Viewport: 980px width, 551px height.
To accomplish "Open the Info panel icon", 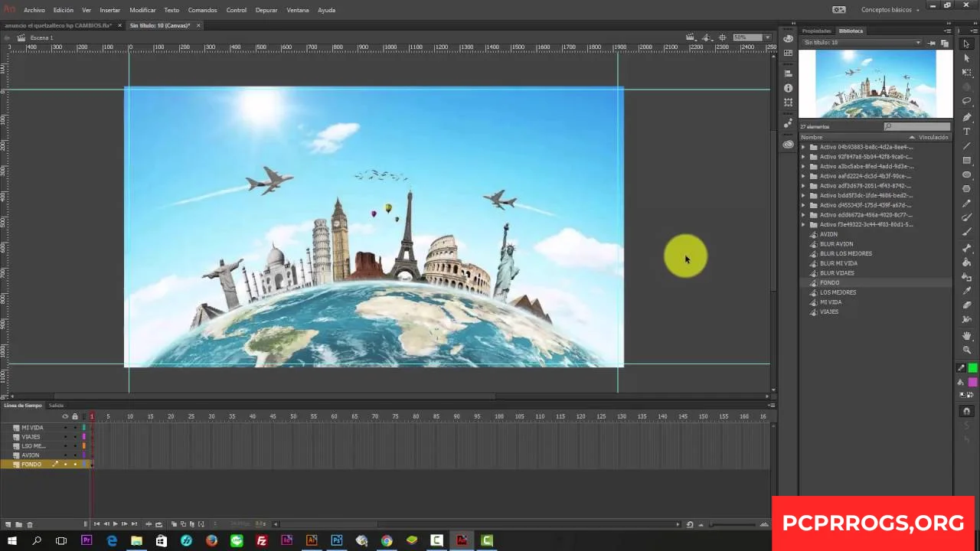I will [x=788, y=88].
